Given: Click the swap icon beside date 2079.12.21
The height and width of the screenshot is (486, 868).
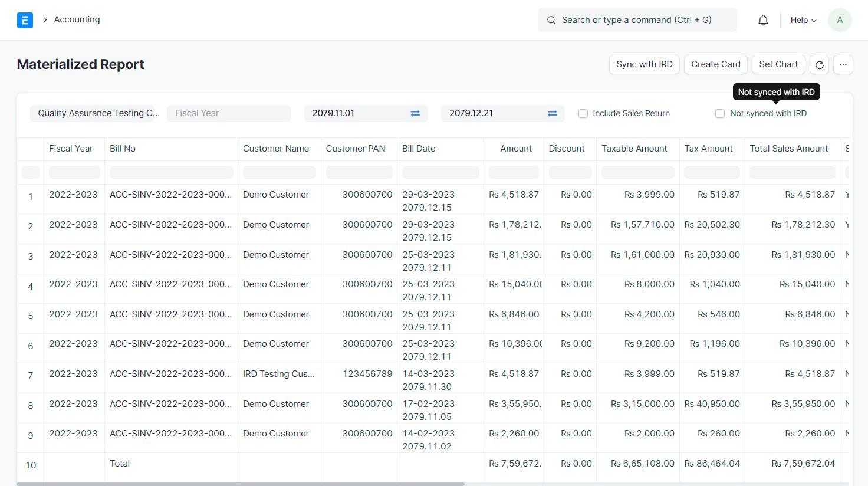Looking at the screenshot, I should coord(552,113).
